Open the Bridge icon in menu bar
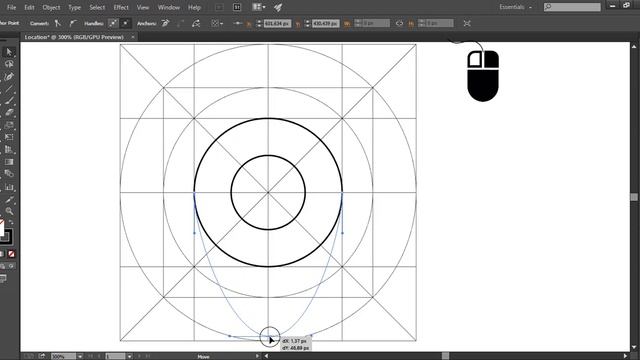 point(219,7)
